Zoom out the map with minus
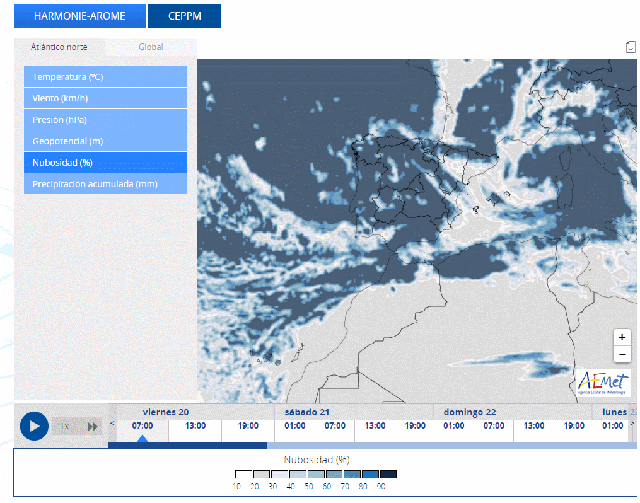Screen dimensions: 640x503 pos(622,355)
